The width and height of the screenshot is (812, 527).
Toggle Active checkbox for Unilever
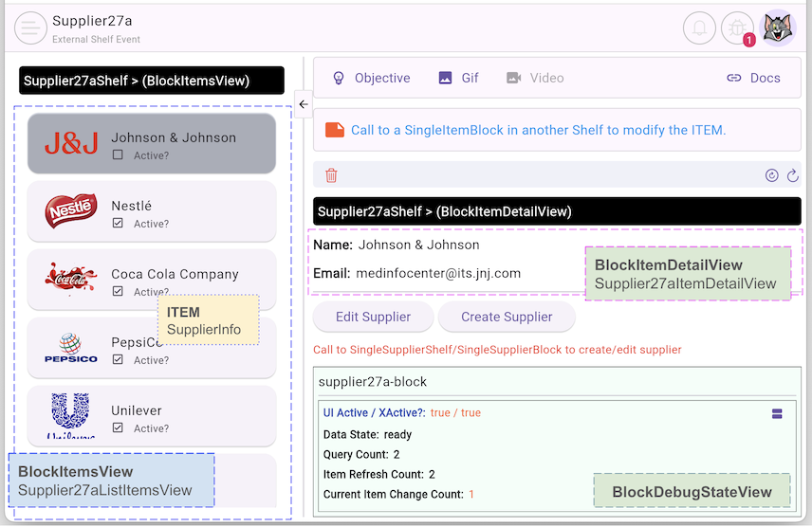point(118,428)
